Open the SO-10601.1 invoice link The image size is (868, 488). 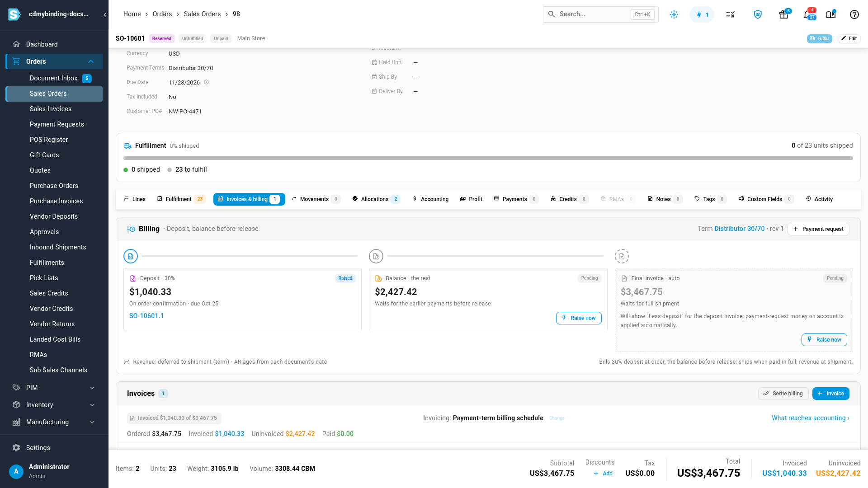pos(146,316)
